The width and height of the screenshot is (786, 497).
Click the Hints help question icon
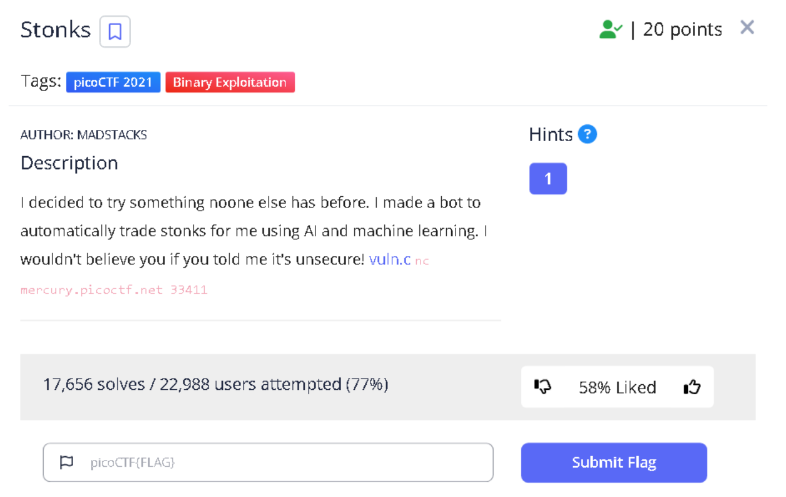pos(587,134)
